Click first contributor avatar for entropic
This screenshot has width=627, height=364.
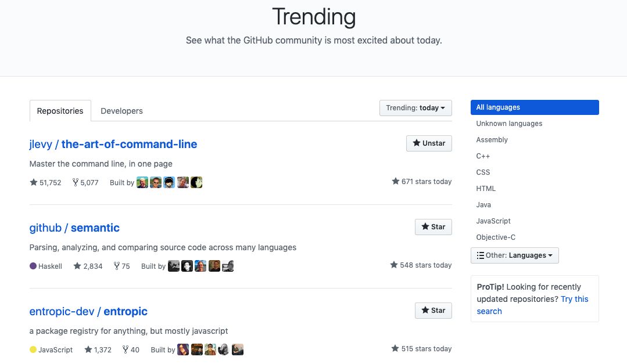(x=183, y=349)
